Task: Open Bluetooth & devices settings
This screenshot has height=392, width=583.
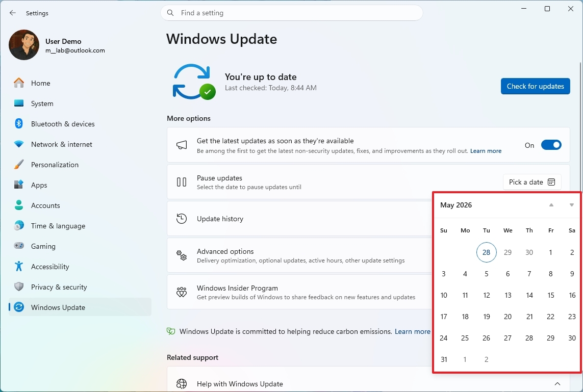Action: [62, 123]
